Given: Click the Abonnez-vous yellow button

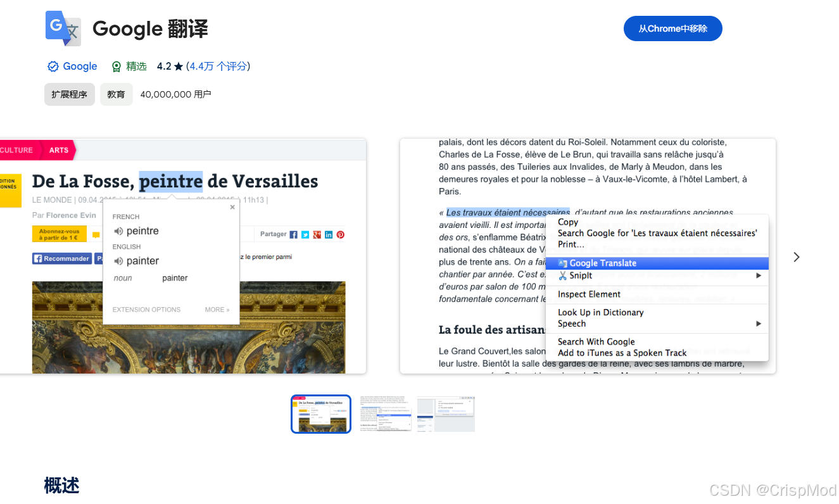Looking at the screenshot, I should pyautogui.click(x=59, y=234).
